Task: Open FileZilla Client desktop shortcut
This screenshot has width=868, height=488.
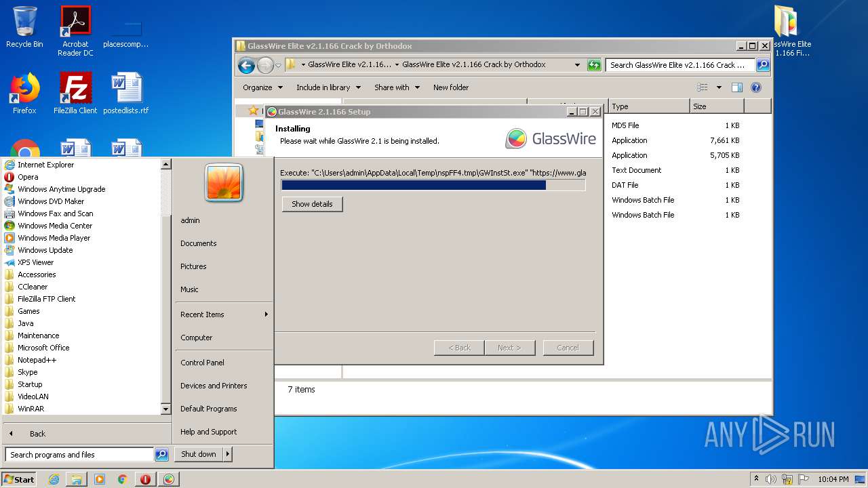Action: [x=75, y=94]
